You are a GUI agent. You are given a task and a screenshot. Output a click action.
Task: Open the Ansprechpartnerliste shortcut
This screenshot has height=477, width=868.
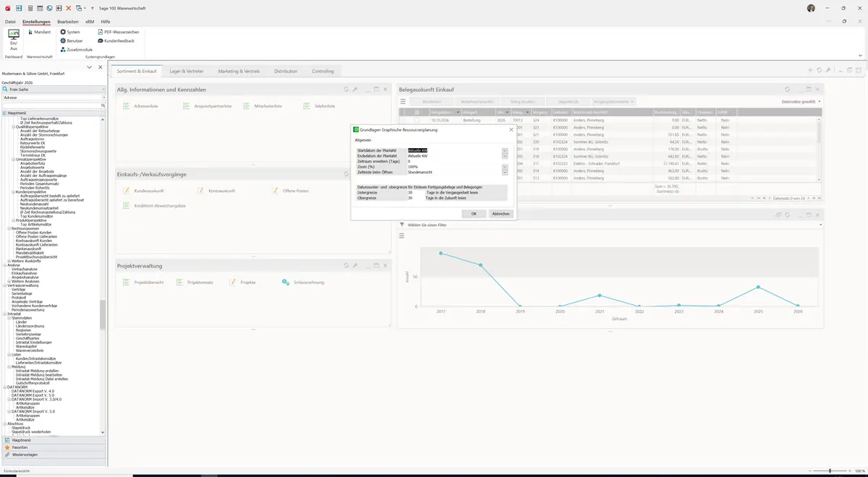coord(208,106)
